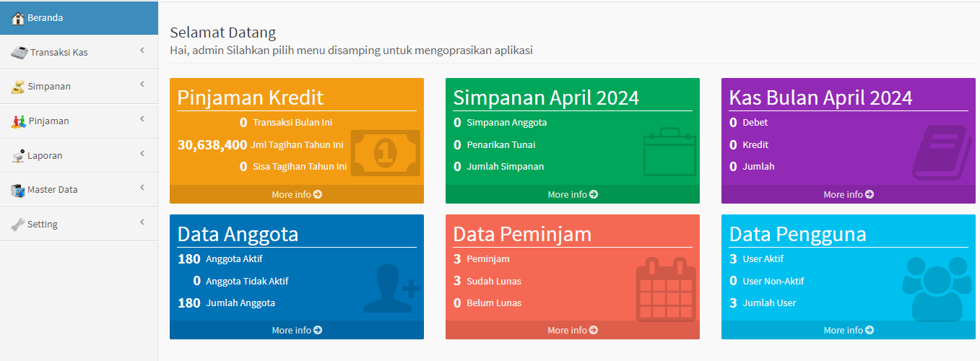
Task: Click the Simpanan April 2024 title
Action: 546,97
